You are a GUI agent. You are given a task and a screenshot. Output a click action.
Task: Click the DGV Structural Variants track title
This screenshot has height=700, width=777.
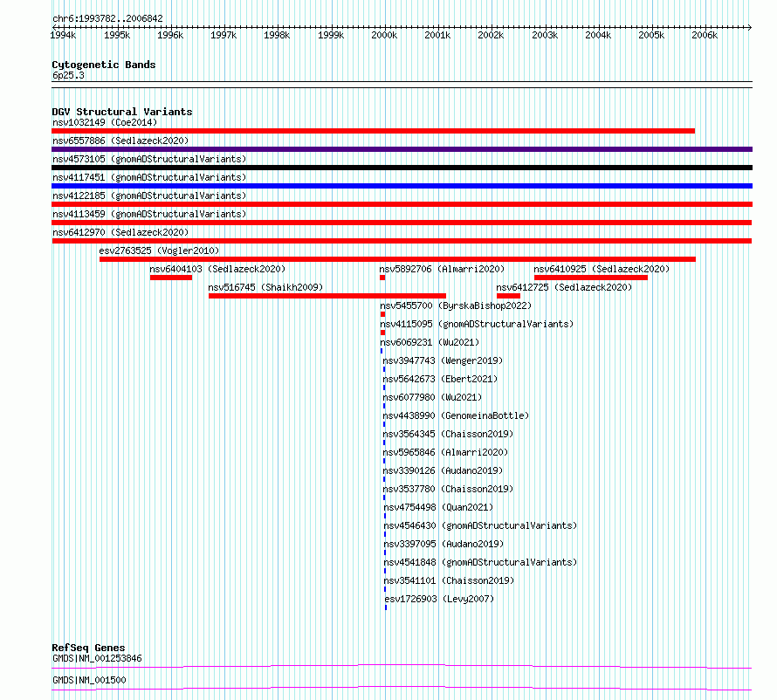click(122, 112)
